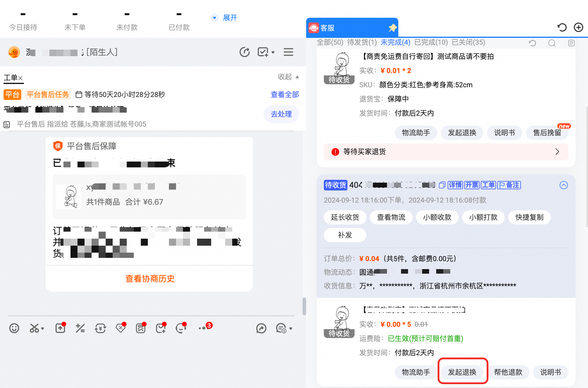
Task: Click 查看物流 button
Action: click(x=391, y=217)
